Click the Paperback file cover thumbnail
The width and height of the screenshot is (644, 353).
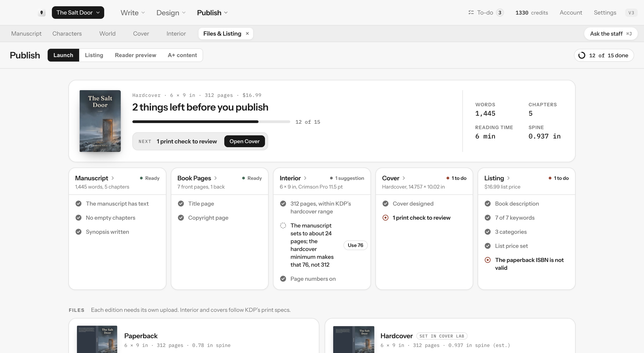(x=97, y=339)
